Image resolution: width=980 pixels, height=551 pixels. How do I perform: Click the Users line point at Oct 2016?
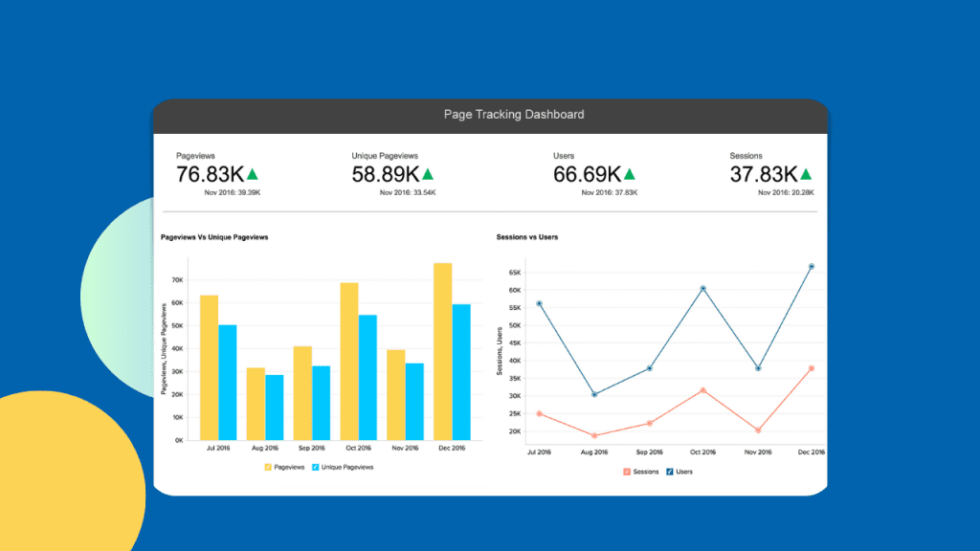pos(703,289)
